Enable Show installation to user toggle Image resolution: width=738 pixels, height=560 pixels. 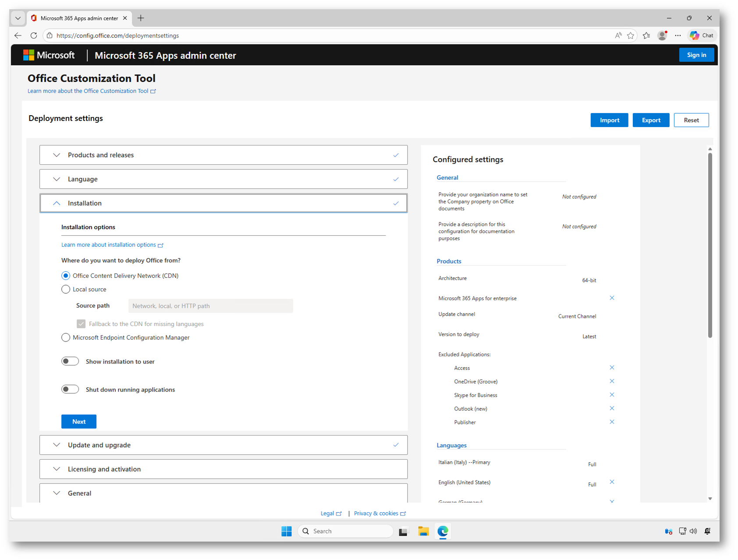70,362
